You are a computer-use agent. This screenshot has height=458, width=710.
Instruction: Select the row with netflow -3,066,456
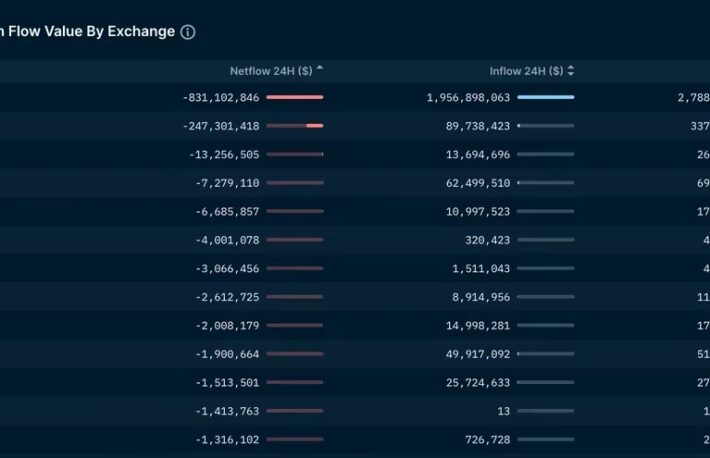click(355, 269)
